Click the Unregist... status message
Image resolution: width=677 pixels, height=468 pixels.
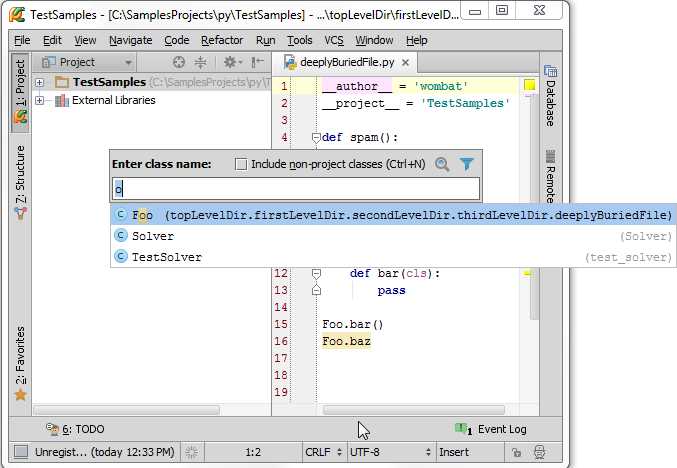(x=104, y=452)
